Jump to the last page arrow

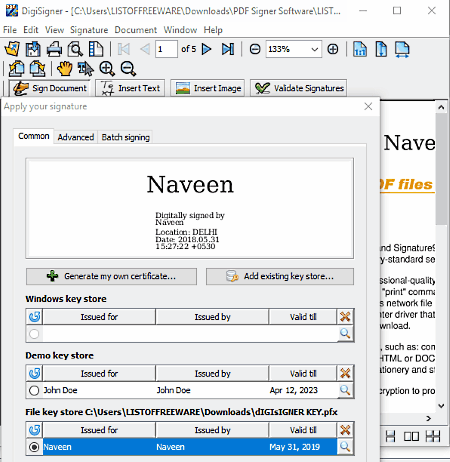coord(228,49)
